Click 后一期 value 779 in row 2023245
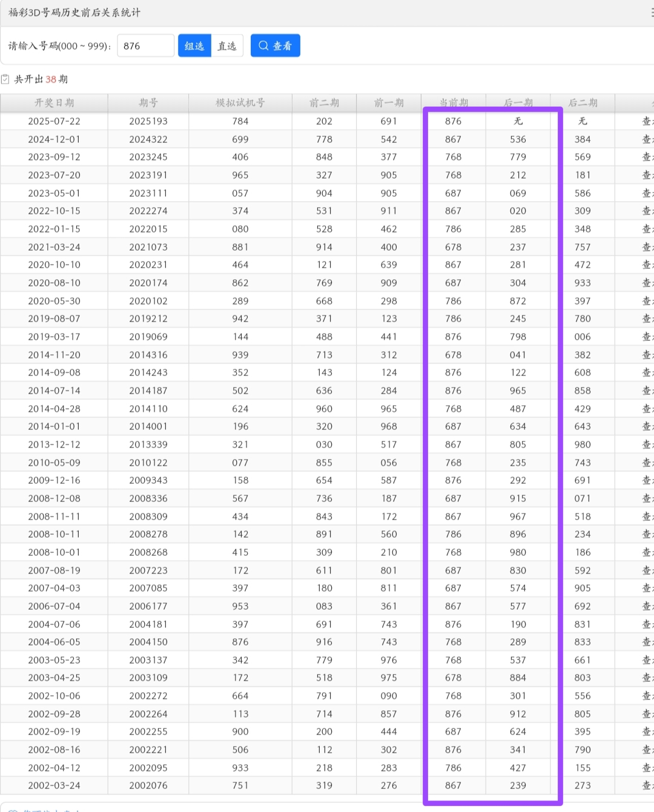 click(518, 157)
